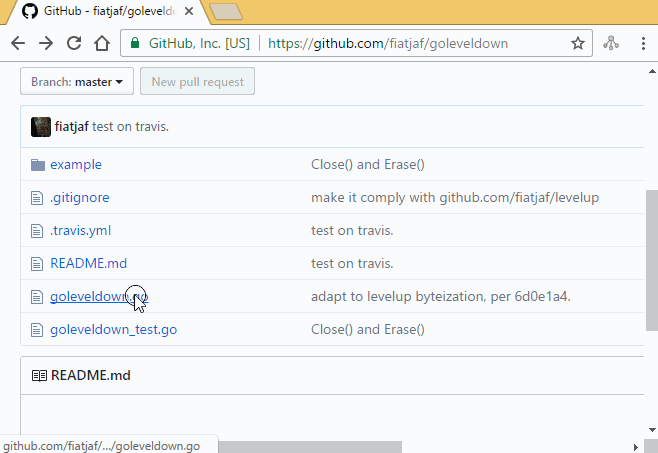Open the Branch: master dropdown
This screenshot has height=453, width=658.
77,81
